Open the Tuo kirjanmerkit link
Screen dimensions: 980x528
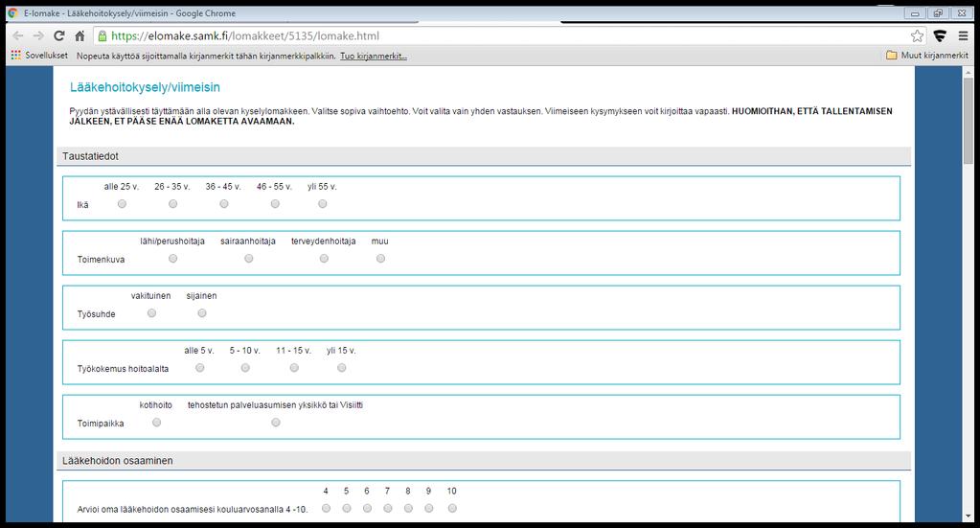tap(373, 56)
